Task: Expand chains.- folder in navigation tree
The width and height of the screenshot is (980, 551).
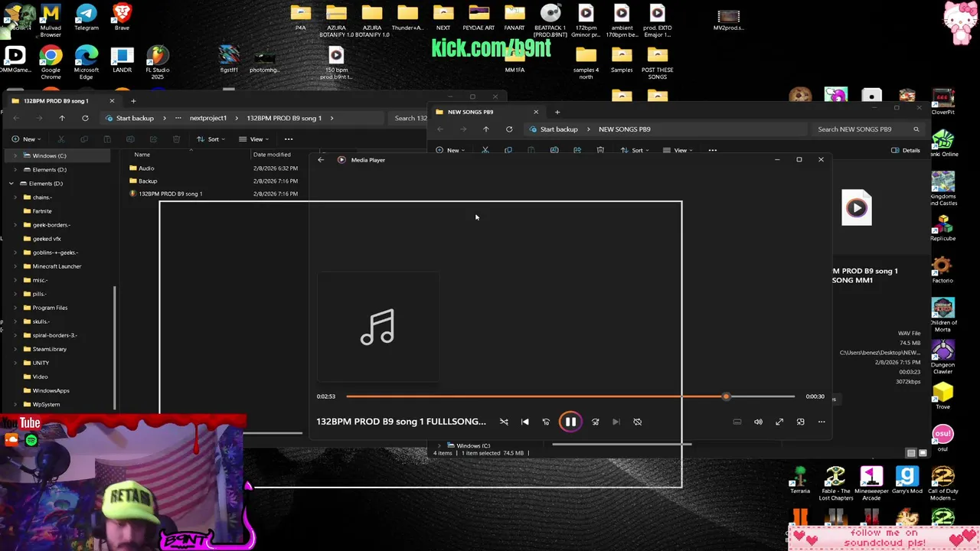Action: (15, 197)
